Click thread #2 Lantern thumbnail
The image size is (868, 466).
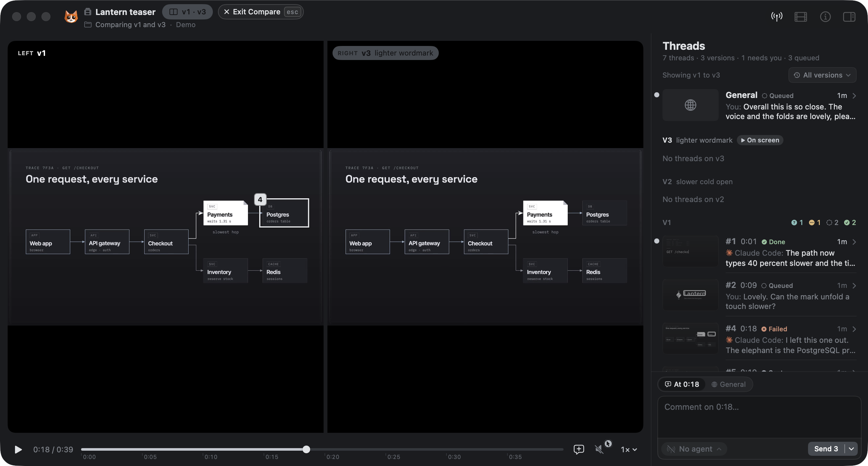(x=690, y=295)
